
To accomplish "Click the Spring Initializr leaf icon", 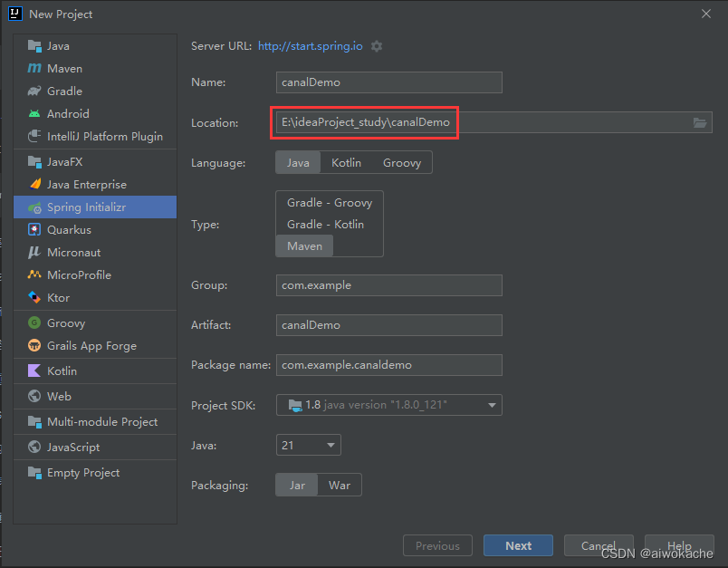I will point(34,207).
